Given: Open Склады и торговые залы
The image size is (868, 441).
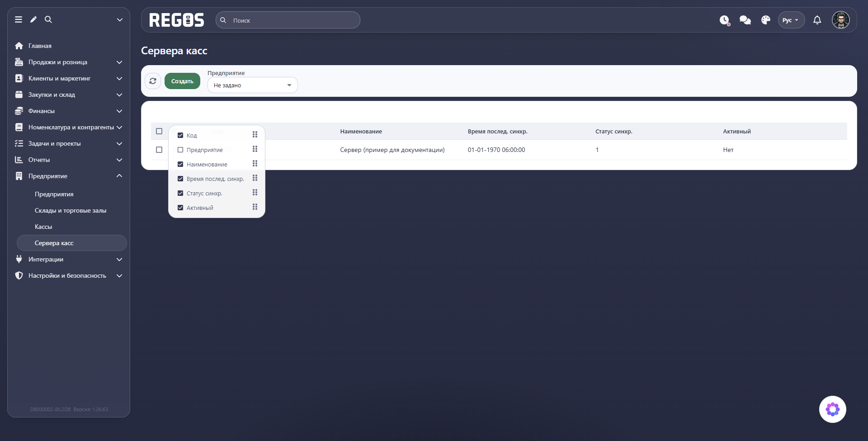Looking at the screenshot, I should (x=71, y=210).
